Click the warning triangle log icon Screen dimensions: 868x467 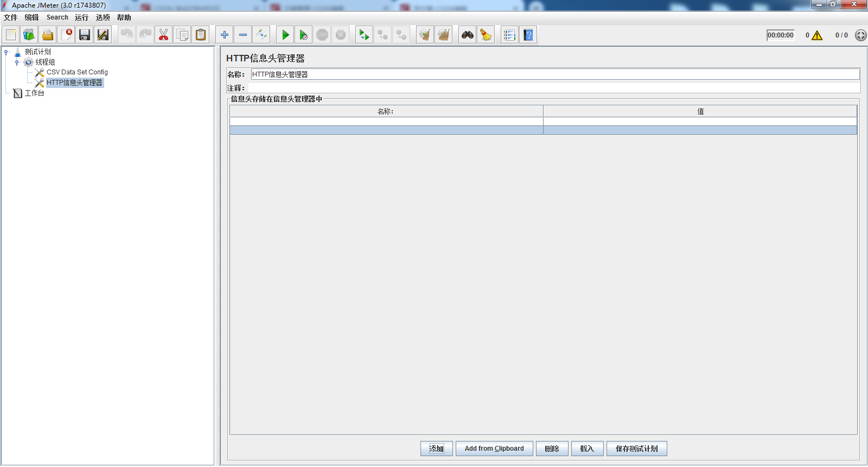817,35
